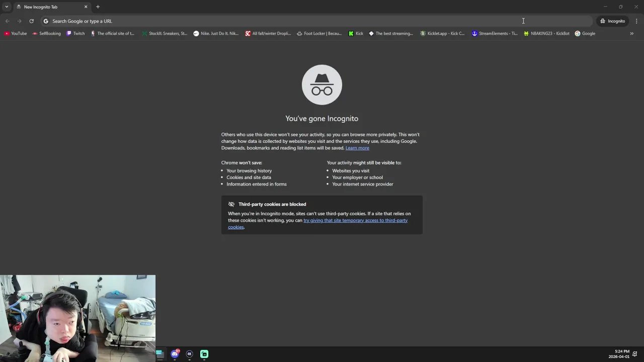The height and width of the screenshot is (362, 644).
Task: Open the StockX Sneakers bookmark
Action: (x=165, y=34)
